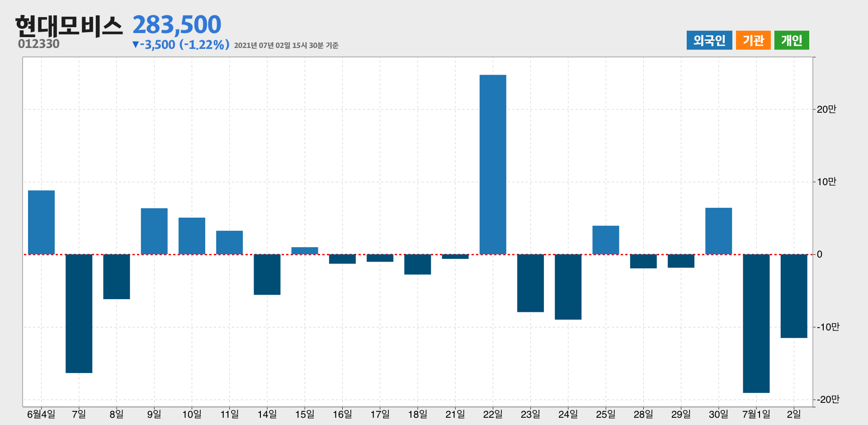Click the 29일 date label
This screenshot has height=425, width=868.
tap(681, 414)
